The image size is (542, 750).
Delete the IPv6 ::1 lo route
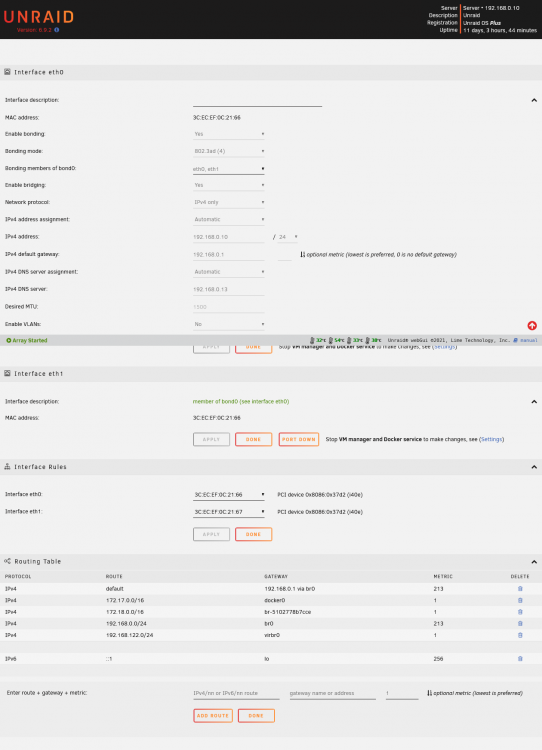tap(520, 659)
